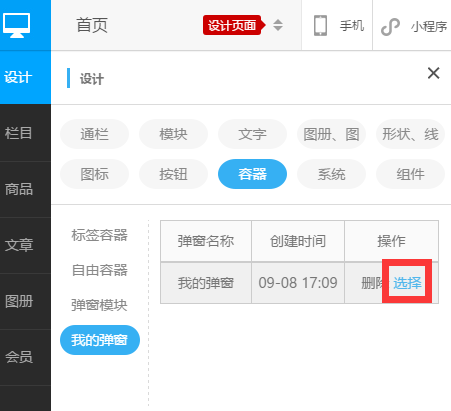The width and height of the screenshot is (451, 411).
Task: Select the 通栏 category pill
Action: point(94,134)
